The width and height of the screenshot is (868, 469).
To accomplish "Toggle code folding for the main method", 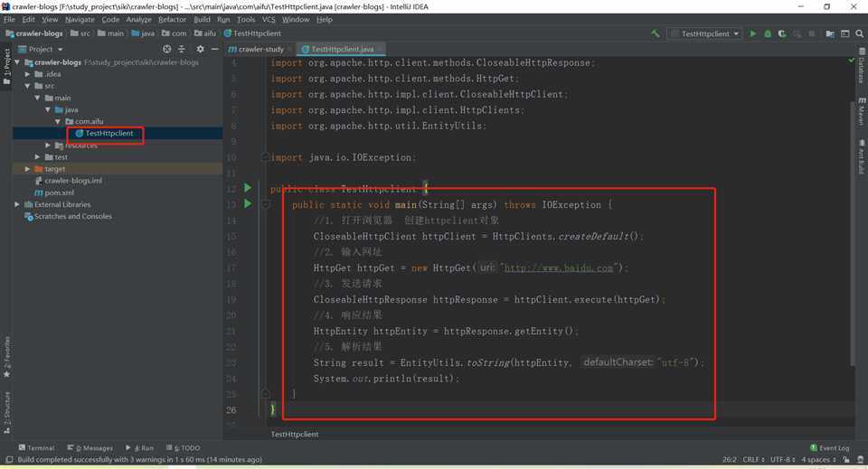I will coord(265,204).
